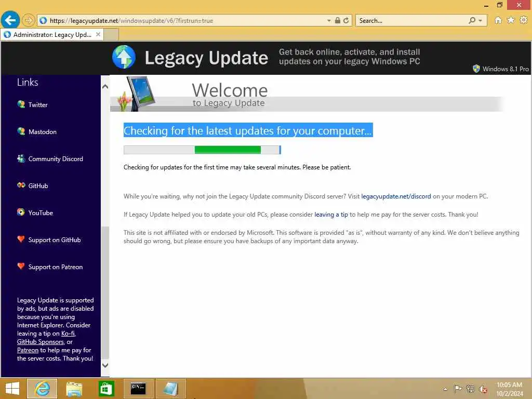
Task: Open the GitHub sidebar link
Action: (x=38, y=186)
